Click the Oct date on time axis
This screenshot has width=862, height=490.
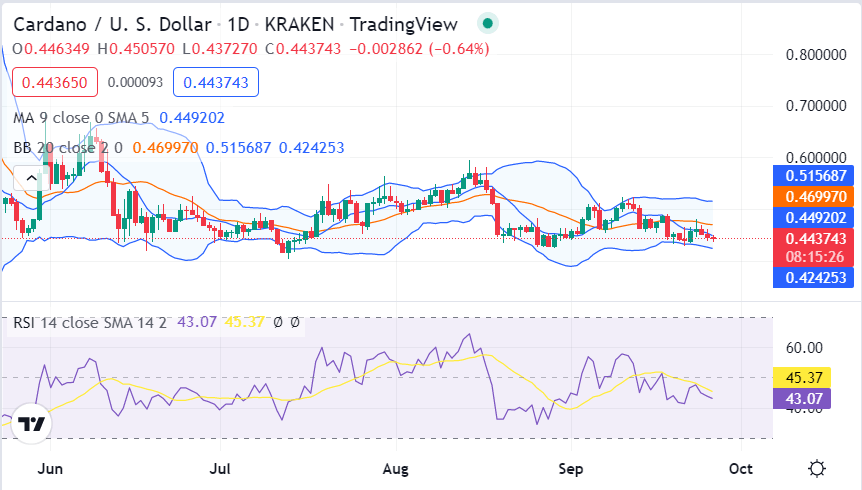point(741,469)
